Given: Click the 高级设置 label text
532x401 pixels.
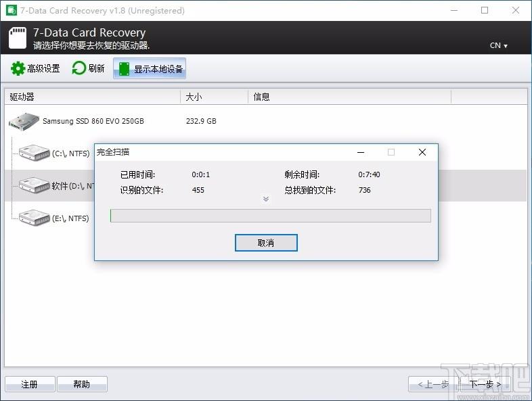Looking at the screenshot, I should 44,69.
